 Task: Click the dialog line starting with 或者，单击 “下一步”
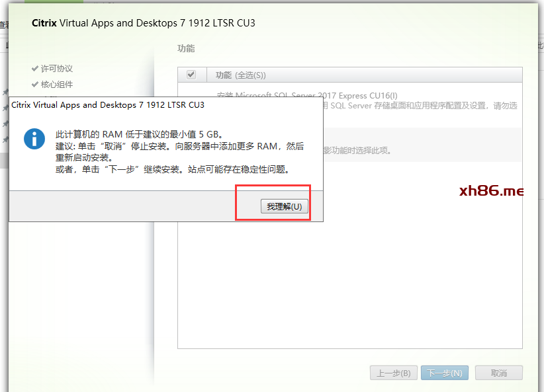pyautogui.click(x=173, y=169)
